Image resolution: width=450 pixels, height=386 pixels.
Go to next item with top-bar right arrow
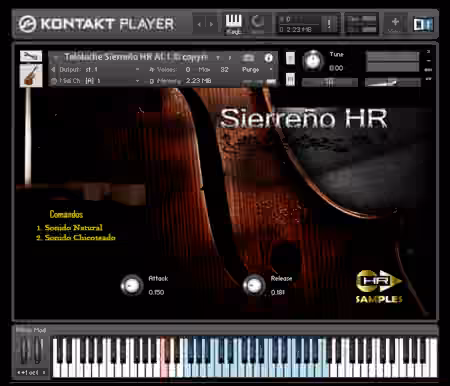coord(211,24)
